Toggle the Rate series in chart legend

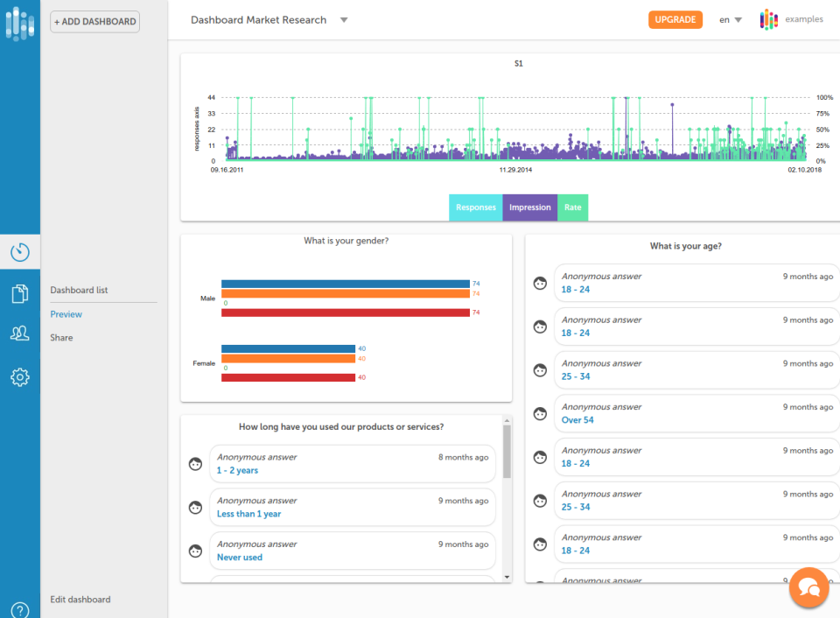coord(572,207)
